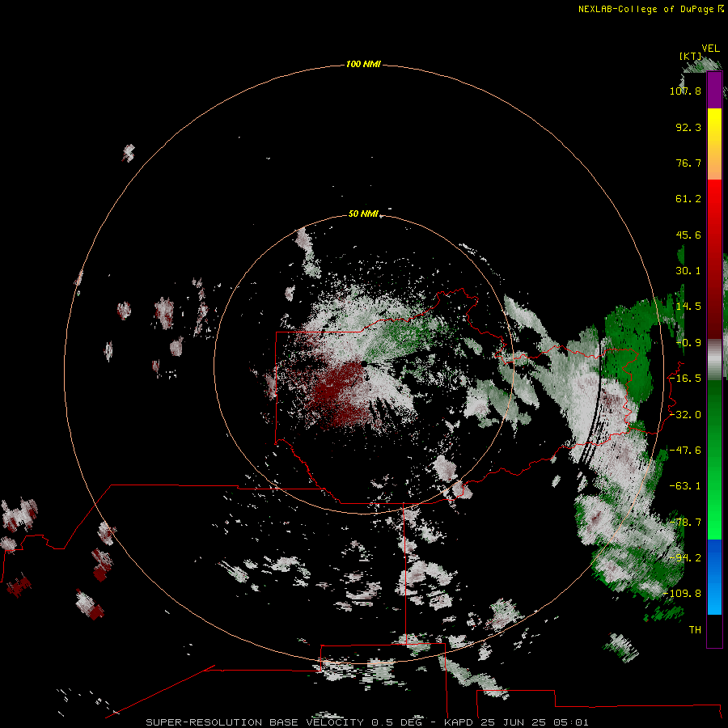The width and height of the screenshot is (728, 728).
Task: Click the 30.1 legend value
Action: 688,271
